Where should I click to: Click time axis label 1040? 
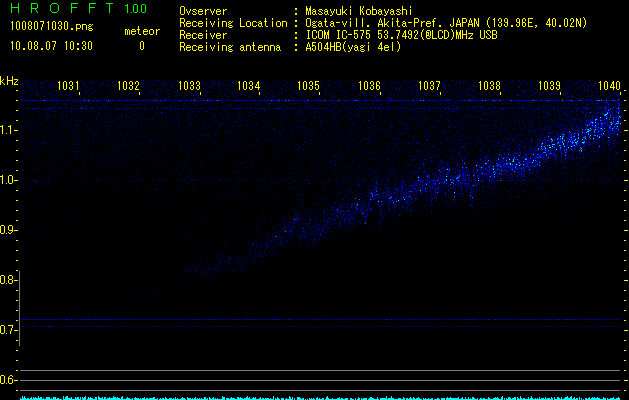(609, 85)
